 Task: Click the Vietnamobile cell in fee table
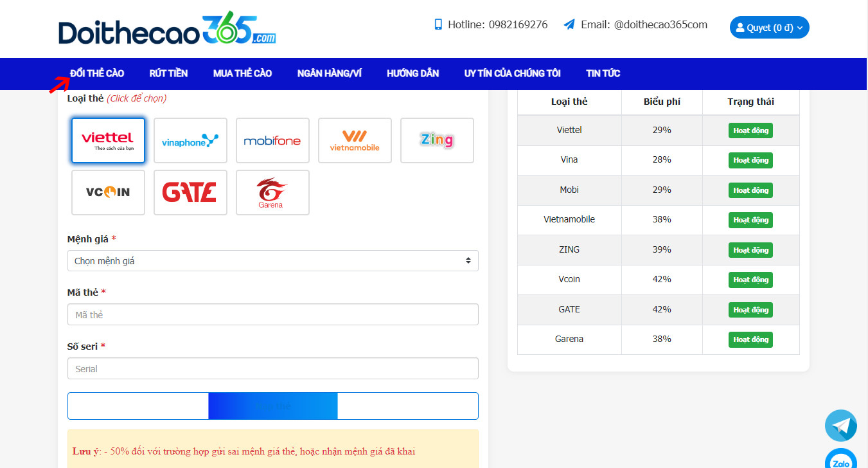tap(569, 219)
